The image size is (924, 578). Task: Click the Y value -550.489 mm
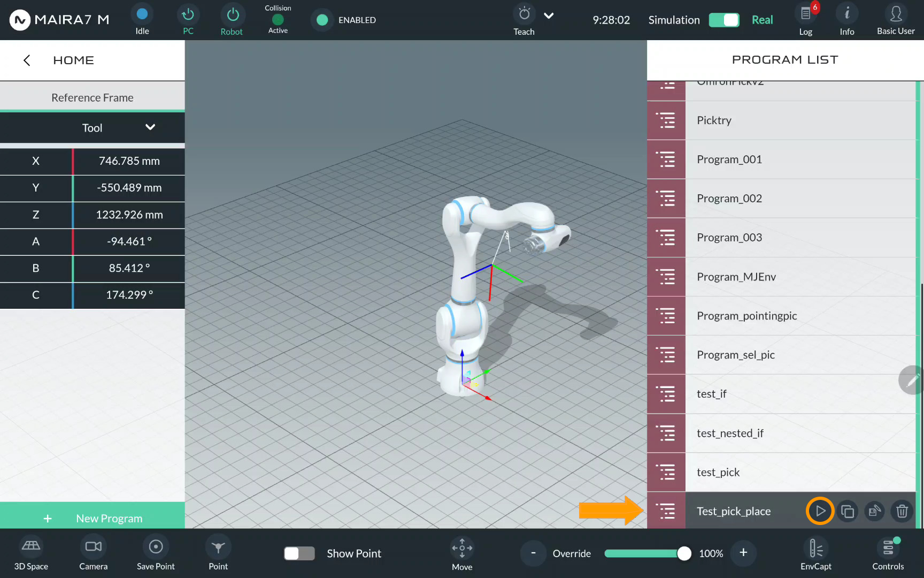129,188
